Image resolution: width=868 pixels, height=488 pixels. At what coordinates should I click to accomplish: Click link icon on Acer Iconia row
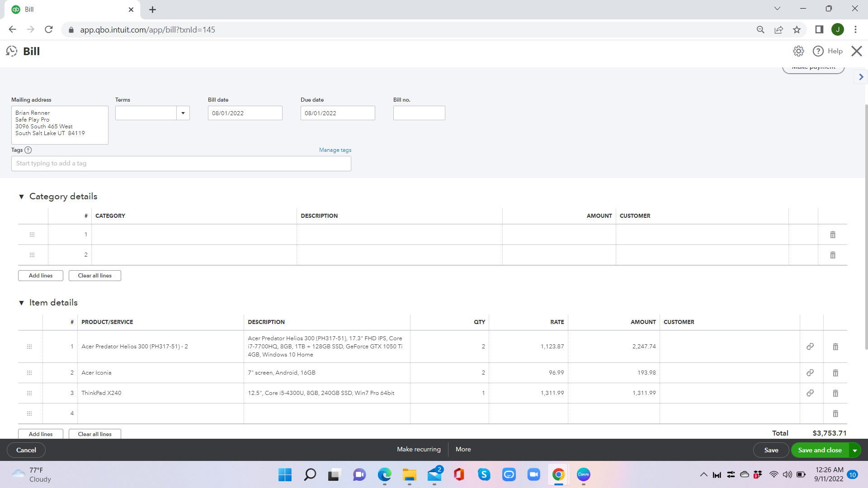click(x=810, y=373)
